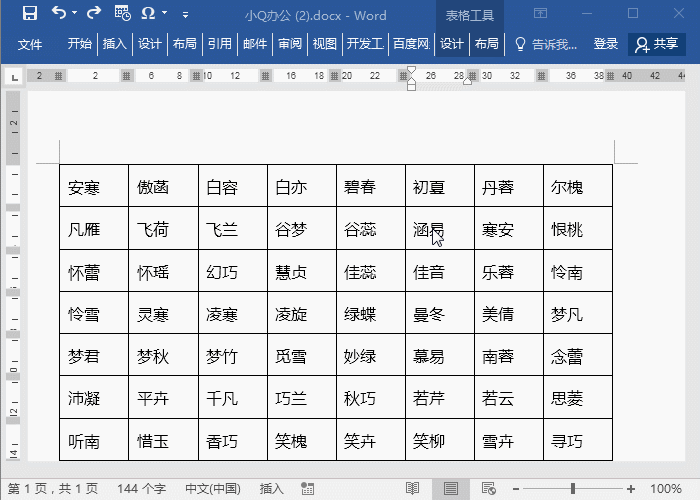Click the zoom out minus button
Viewport: 700px width, 500px height.
coord(516,489)
